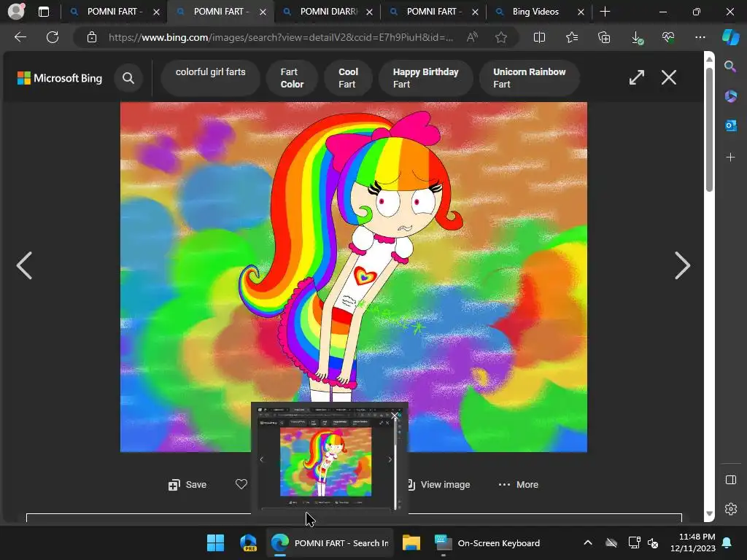The height and width of the screenshot is (560, 747).
Task: Launch Copilot from the toolbar
Action: 731,37
